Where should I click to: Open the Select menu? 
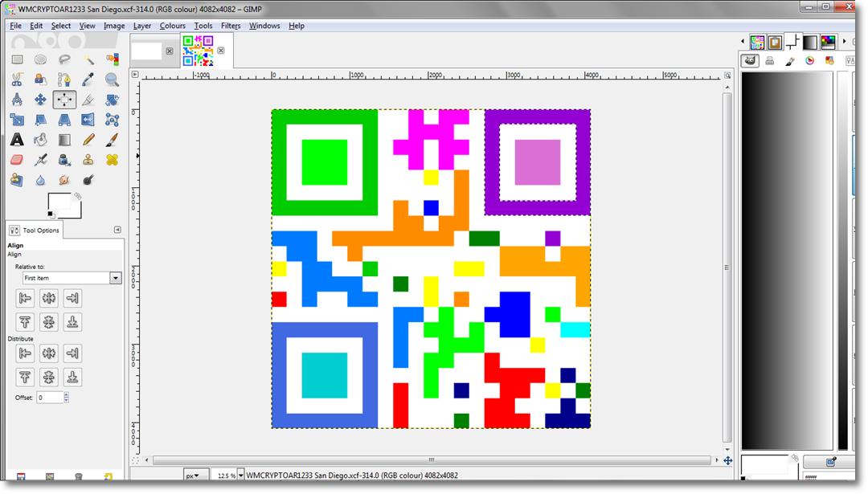[x=61, y=26]
